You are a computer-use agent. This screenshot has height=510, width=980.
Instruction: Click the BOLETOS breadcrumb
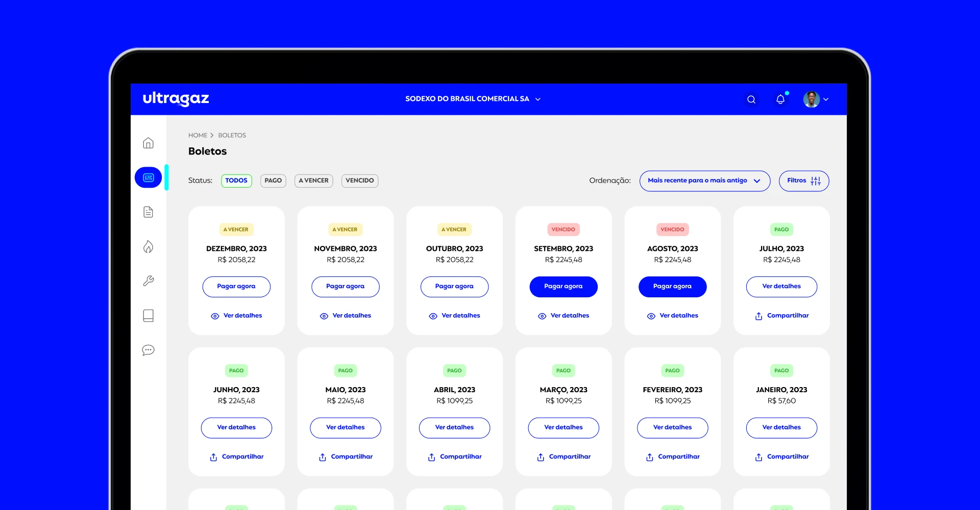(x=232, y=135)
